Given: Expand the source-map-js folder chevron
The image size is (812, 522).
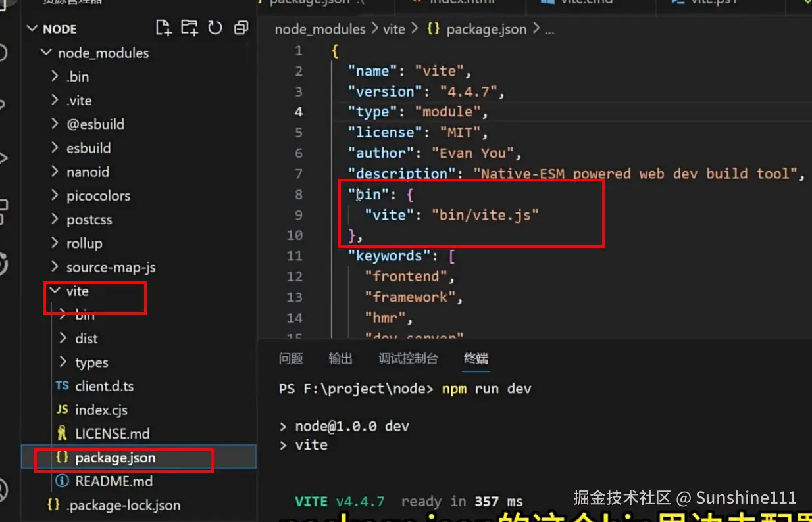Looking at the screenshot, I should (x=55, y=267).
